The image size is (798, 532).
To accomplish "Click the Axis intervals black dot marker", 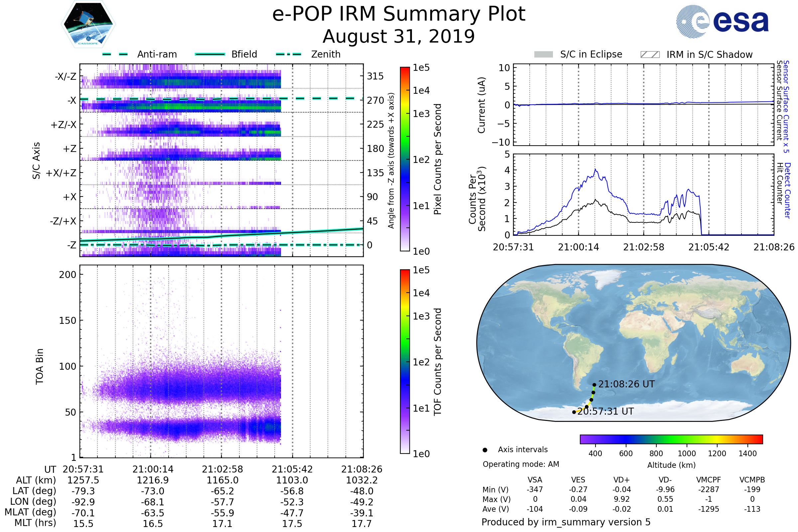I will (485, 450).
